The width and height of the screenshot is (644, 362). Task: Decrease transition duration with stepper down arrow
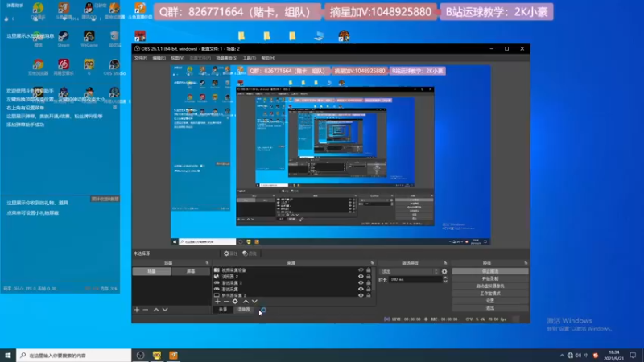pyautogui.click(x=445, y=281)
